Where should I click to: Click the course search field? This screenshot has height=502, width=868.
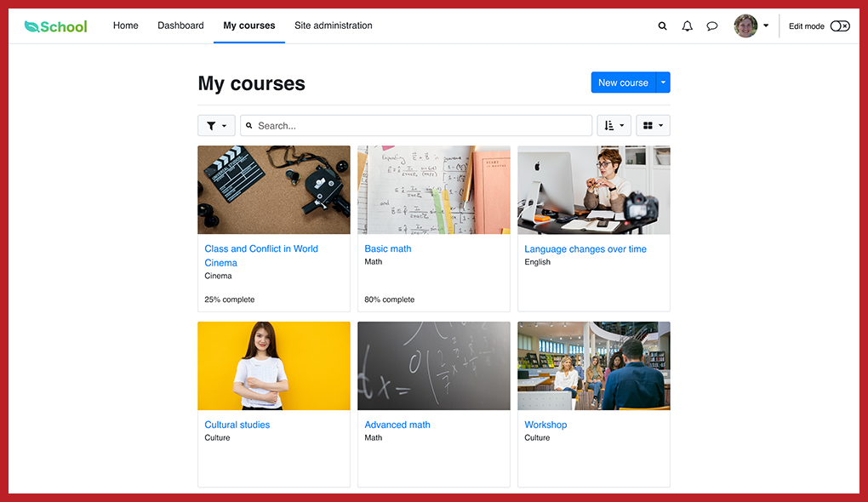pos(416,126)
